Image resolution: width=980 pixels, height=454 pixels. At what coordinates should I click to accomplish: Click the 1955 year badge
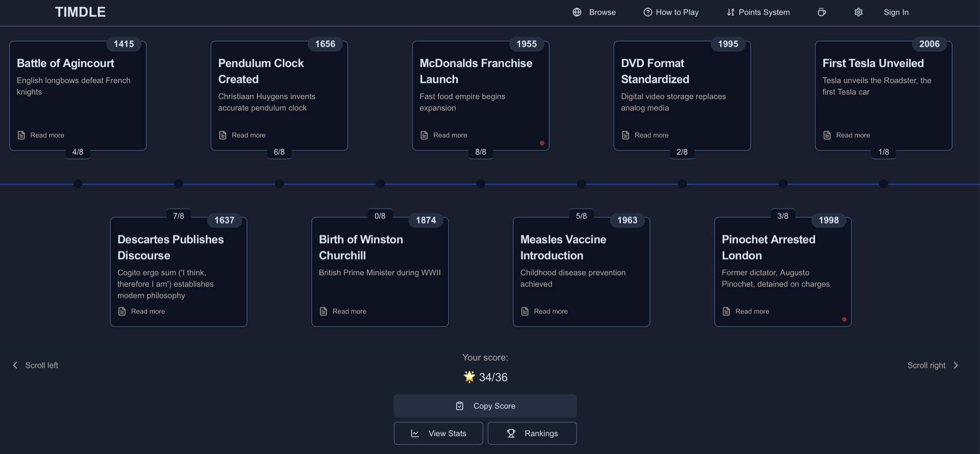click(x=527, y=44)
